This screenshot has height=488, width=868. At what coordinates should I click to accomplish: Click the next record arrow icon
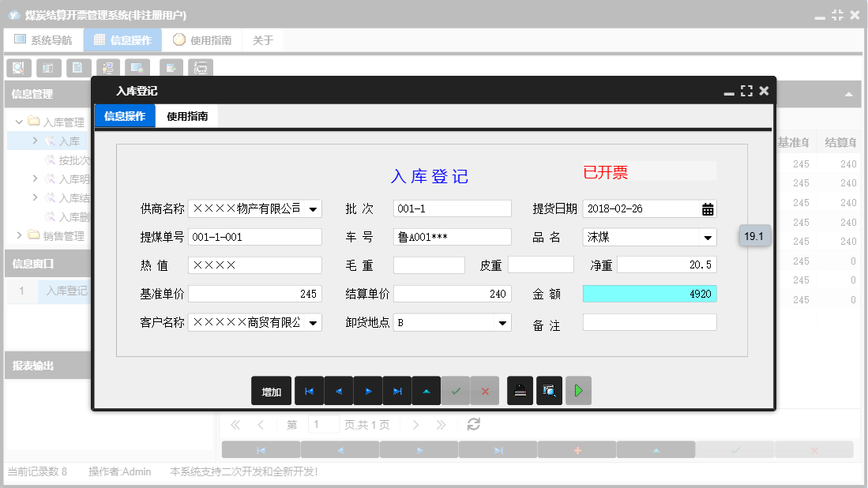pos(367,390)
